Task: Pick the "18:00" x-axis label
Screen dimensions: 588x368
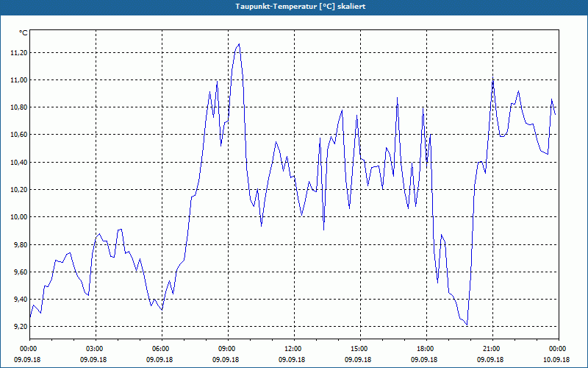Action: (x=424, y=349)
